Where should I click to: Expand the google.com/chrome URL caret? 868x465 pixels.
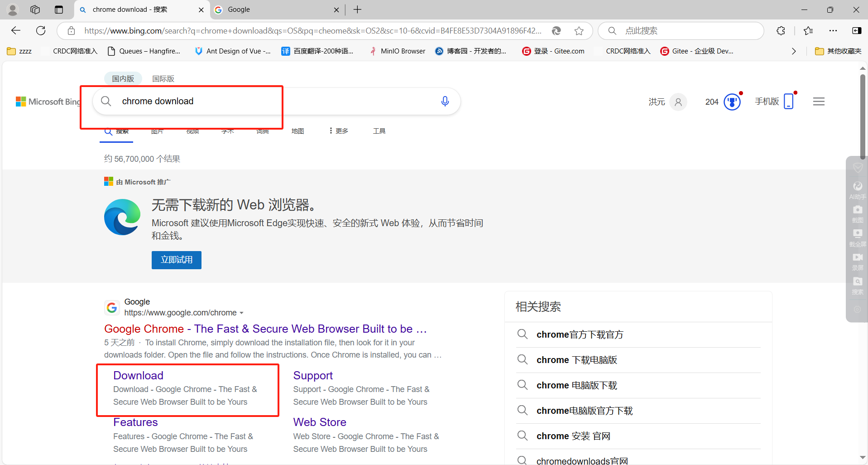pyautogui.click(x=241, y=313)
